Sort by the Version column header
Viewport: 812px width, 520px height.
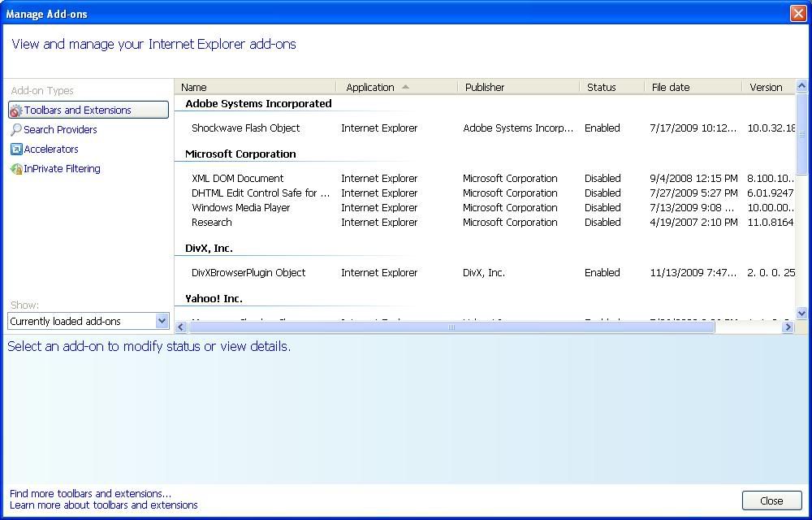768,87
